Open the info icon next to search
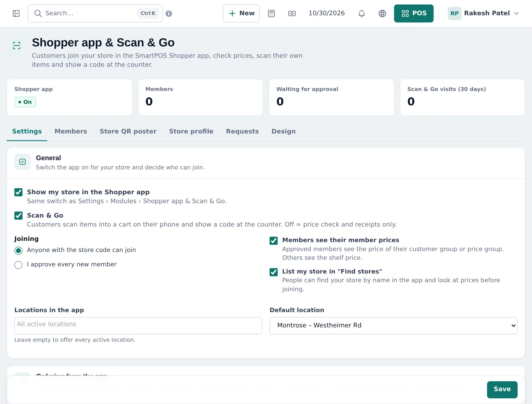 [x=169, y=13]
